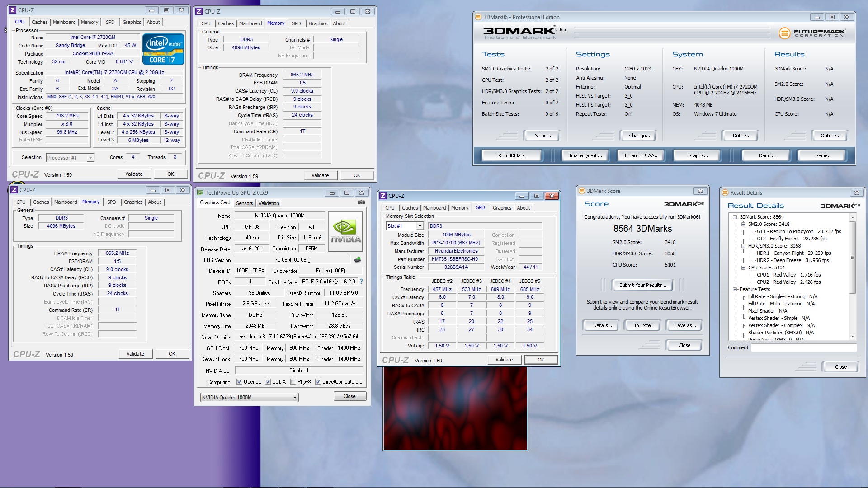Click GPU-Z title bar app icon
The width and height of the screenshot is (868, 488).
pos(200,193)
